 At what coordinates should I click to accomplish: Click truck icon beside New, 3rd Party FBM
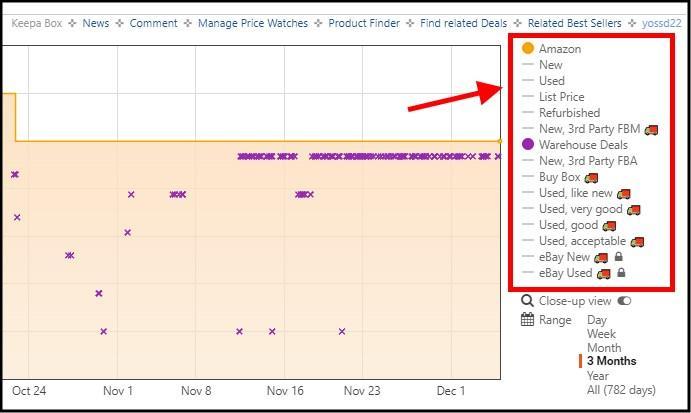[x=651, y=130]
